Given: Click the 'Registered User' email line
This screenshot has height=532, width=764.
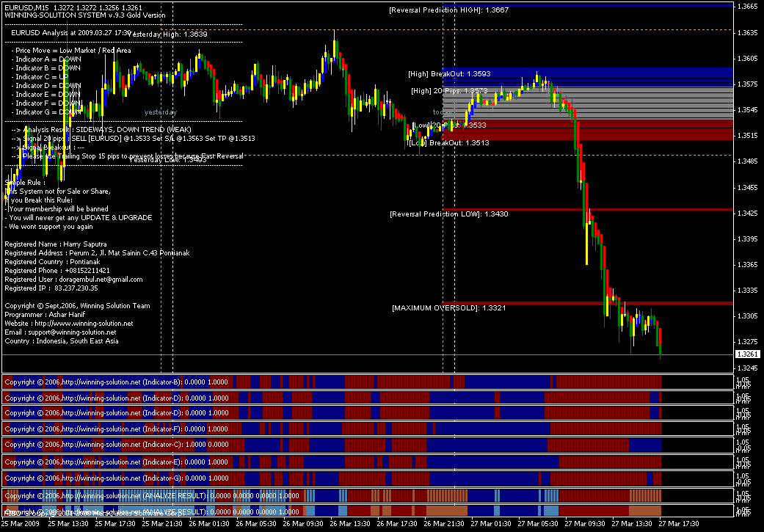Looking at the screenshot, I should (x=73, y=279).
